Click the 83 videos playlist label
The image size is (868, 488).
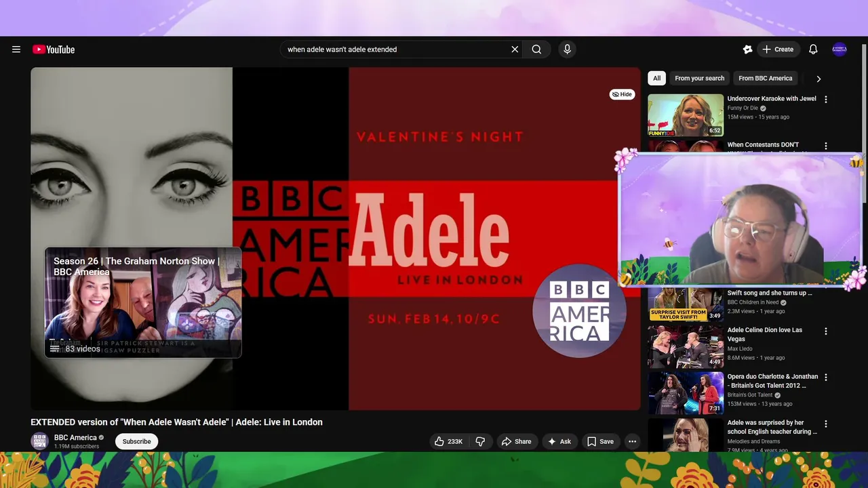click(x=83, y=349)
